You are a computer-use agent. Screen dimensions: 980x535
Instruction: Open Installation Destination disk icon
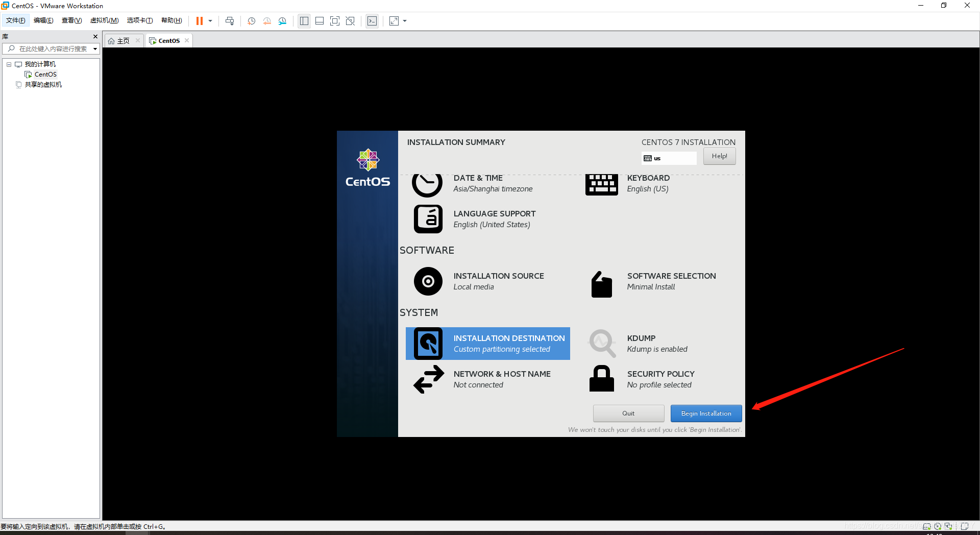[428, 344]
